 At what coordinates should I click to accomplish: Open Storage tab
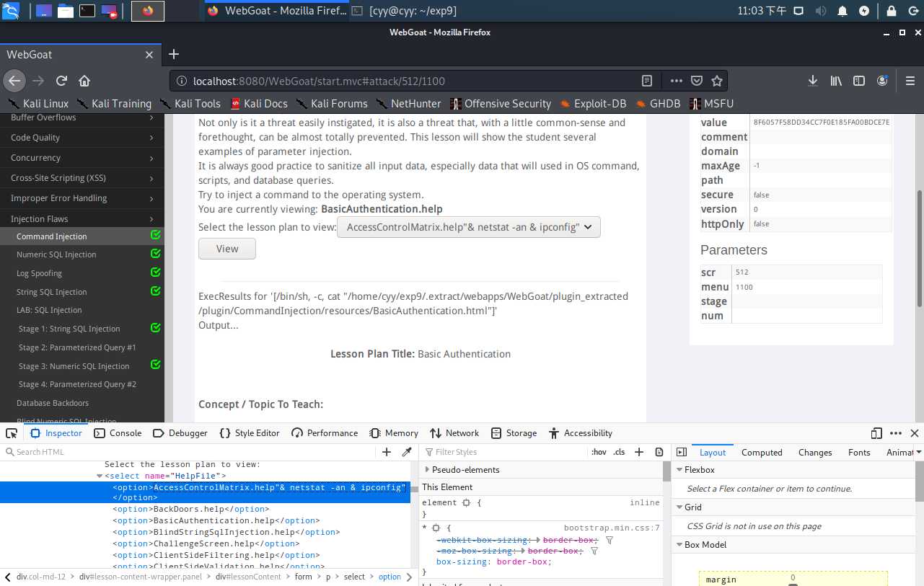514,433
